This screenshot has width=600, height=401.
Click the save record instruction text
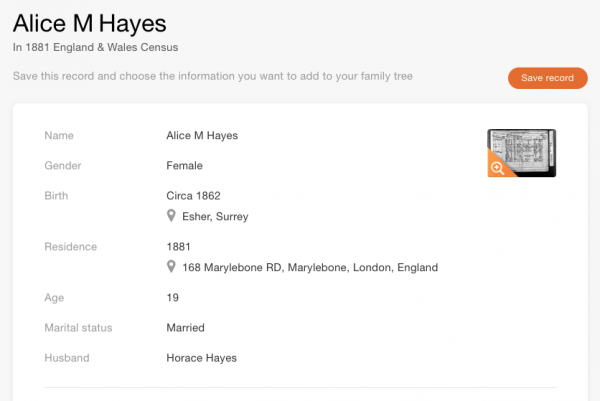tap(213, 76)
